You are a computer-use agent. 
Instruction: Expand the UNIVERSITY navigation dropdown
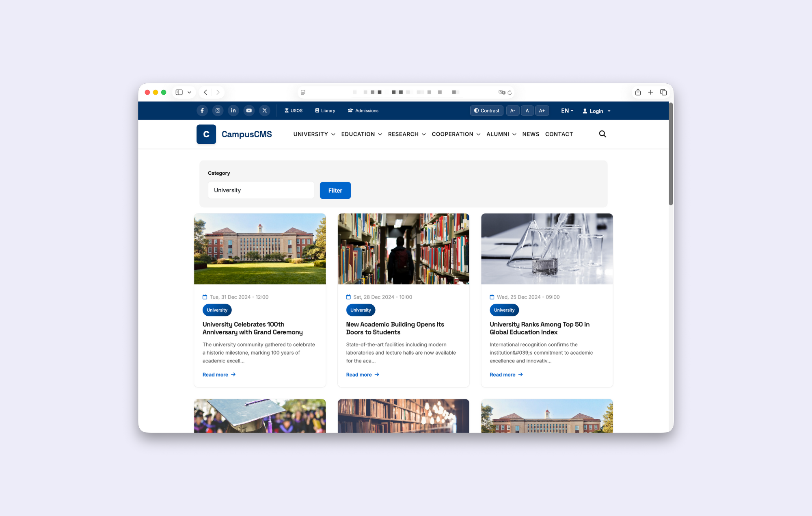click(x=313, y=134)
